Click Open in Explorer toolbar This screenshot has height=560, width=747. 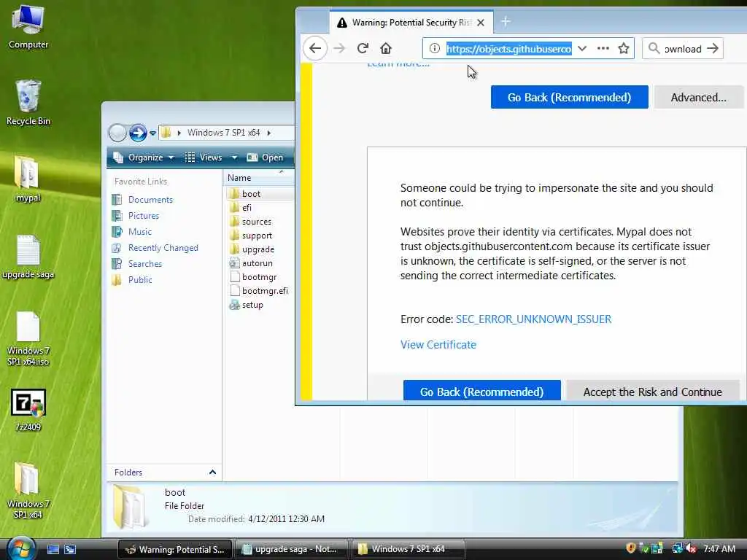point(266,157)
